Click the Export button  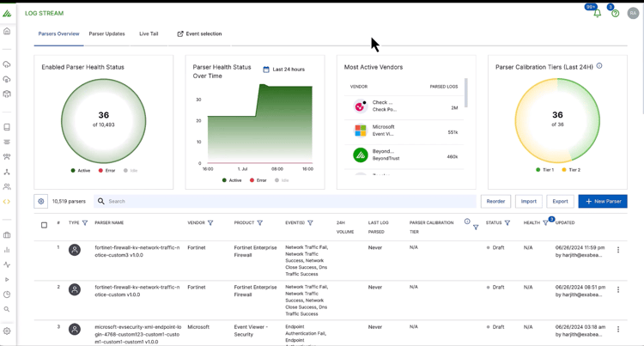[x=560, y=202]
